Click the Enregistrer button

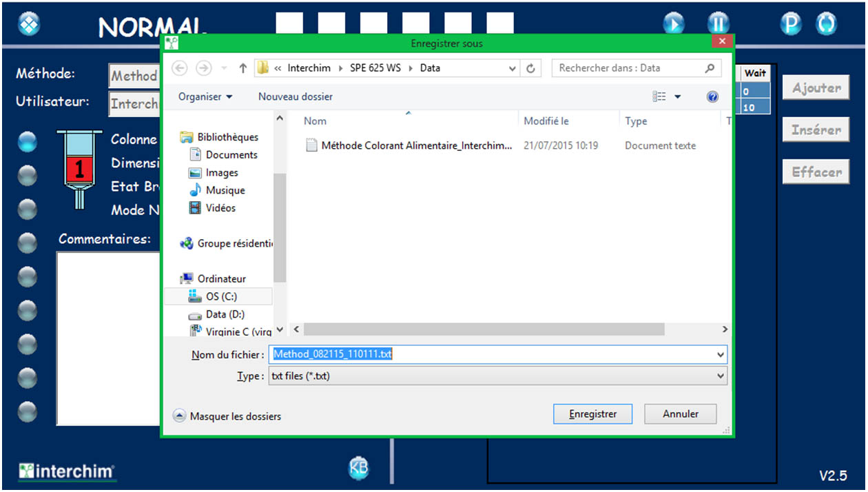[592, 414]
